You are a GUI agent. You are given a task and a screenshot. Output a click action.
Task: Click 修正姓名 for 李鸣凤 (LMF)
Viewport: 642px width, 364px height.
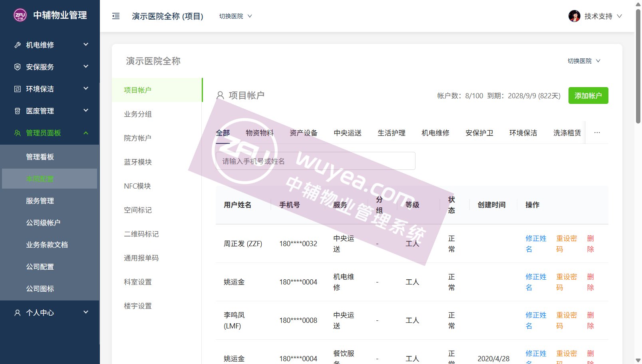point(536,320)
